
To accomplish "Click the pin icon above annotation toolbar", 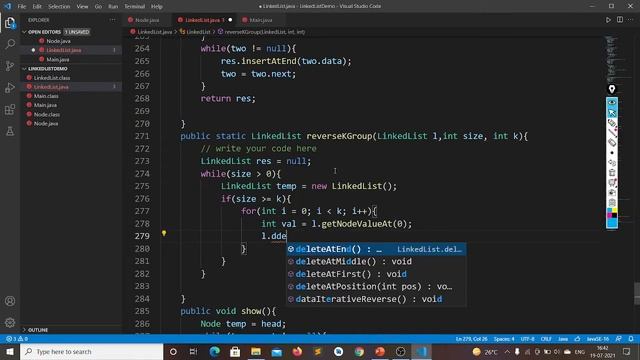I will click(612, 89).
